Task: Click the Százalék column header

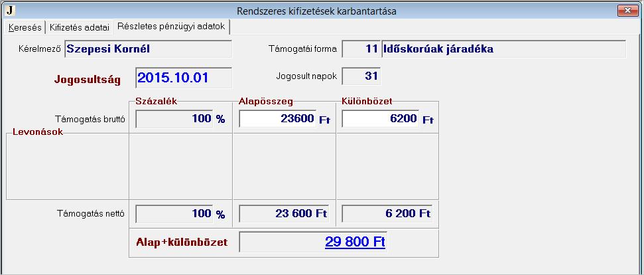Action: point(156,102)
